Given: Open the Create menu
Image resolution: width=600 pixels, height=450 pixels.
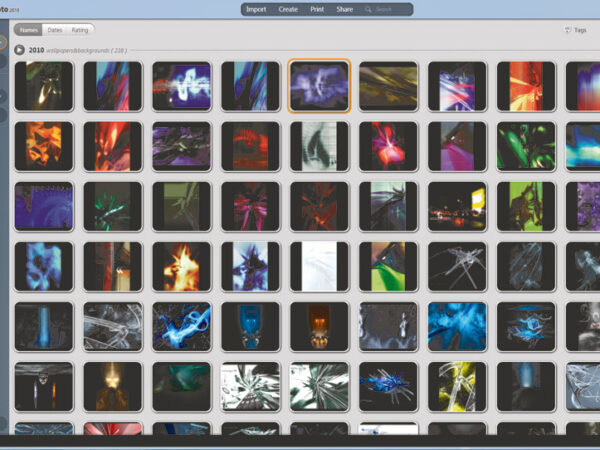Looking at the screenshot, I should (288, 9).
